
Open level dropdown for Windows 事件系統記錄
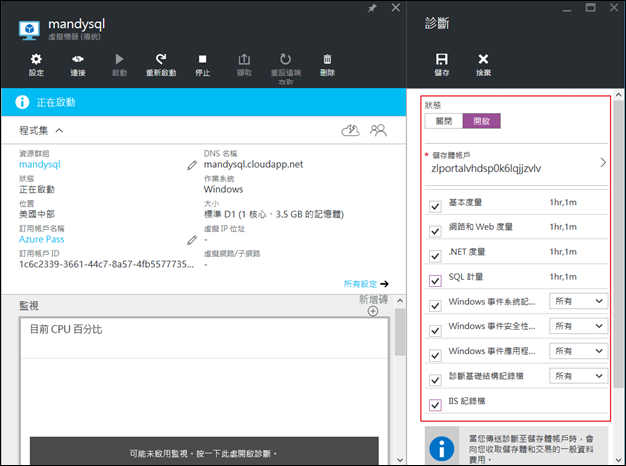tap(578, 301)
